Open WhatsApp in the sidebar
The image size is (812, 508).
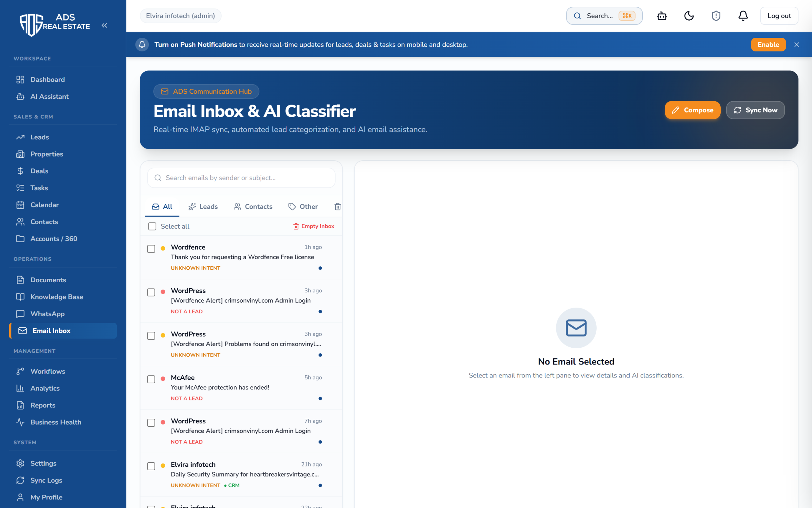63,314
